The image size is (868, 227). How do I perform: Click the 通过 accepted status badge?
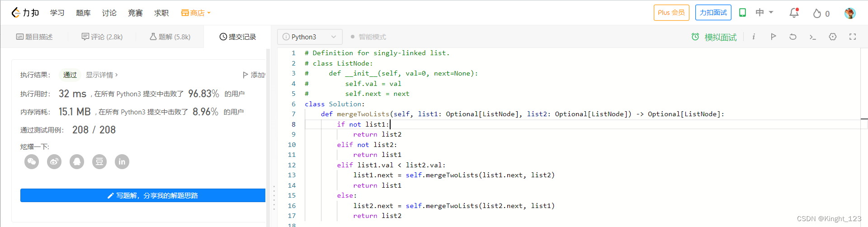point(70,75)
